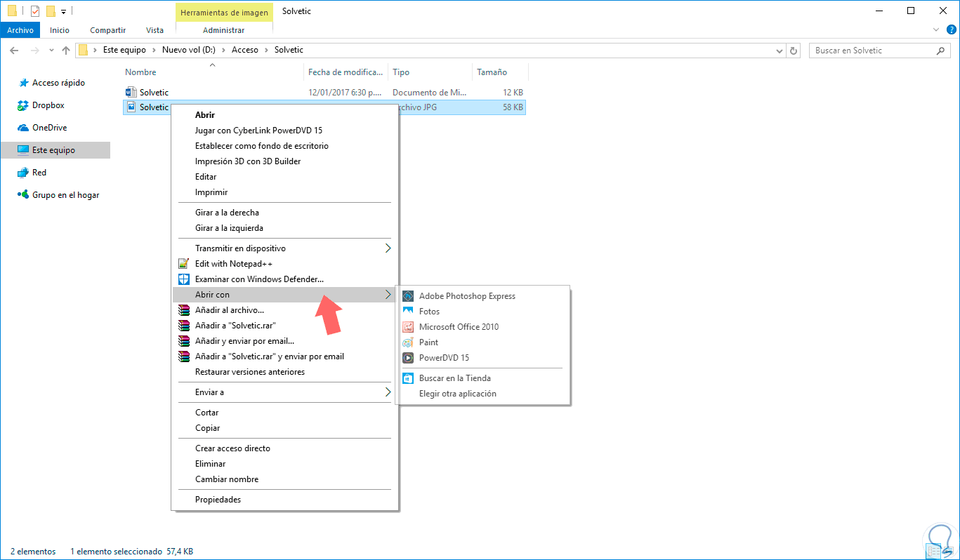Go up one folder level arrow
This screenshot has width=960, height=560.
pos(66,51)
